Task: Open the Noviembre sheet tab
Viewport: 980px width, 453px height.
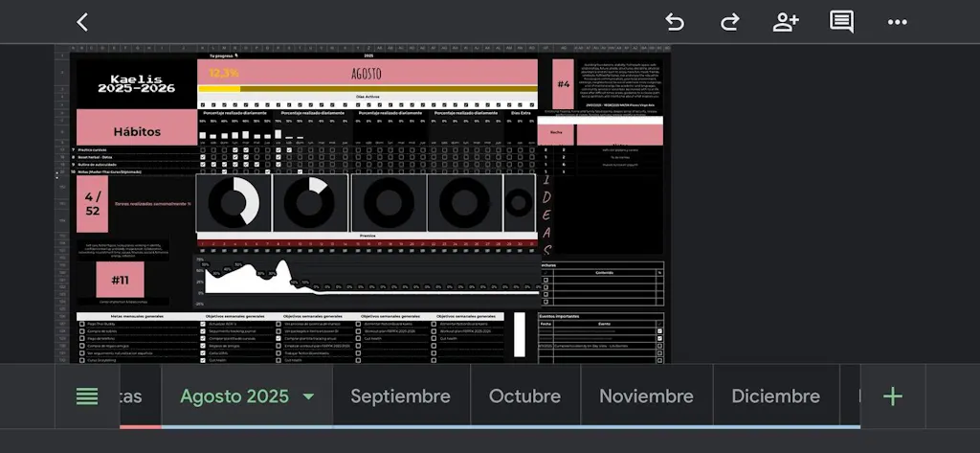Action: (646, 396)
